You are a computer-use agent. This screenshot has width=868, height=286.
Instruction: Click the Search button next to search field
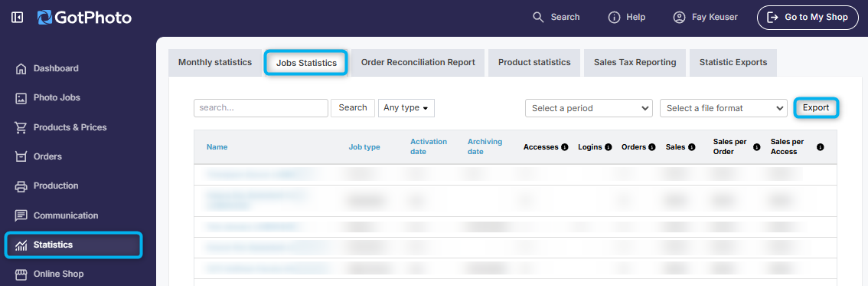pyautogui.click(x=353, y=108)
